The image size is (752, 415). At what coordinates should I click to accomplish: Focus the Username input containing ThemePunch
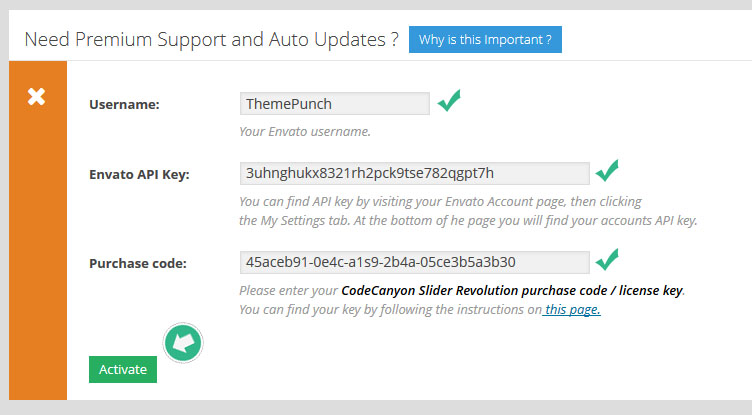pos(334,104)
